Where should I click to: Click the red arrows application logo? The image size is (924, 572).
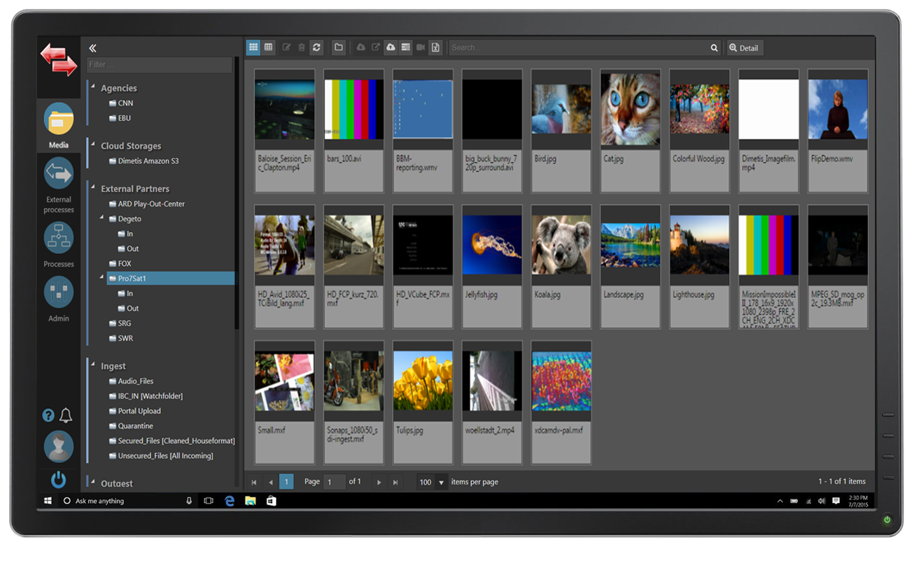[x=59, y=60]
